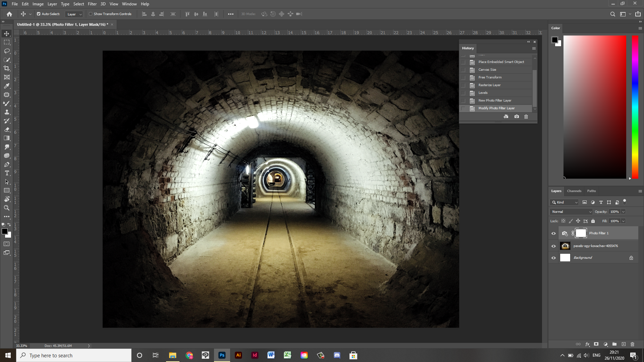Uncheck the Auto-Select checkbox

[x=39, y=14]
